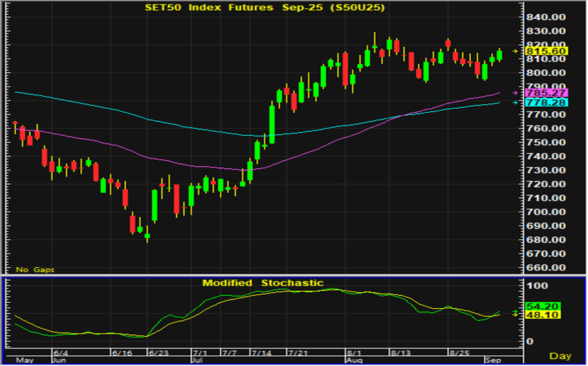Select the yellow 815.60 last price tag

click(x=547, y=51)
